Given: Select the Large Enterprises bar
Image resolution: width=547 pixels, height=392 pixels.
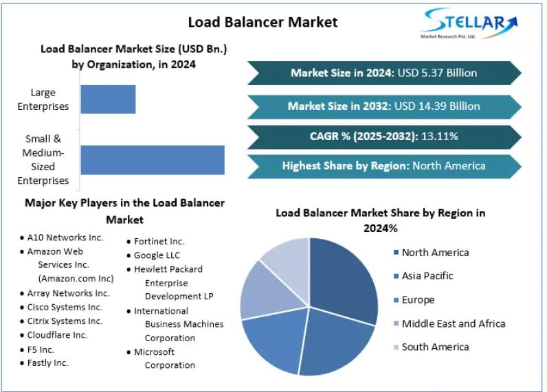Looking at the screenshot, I should coord(108,100).
